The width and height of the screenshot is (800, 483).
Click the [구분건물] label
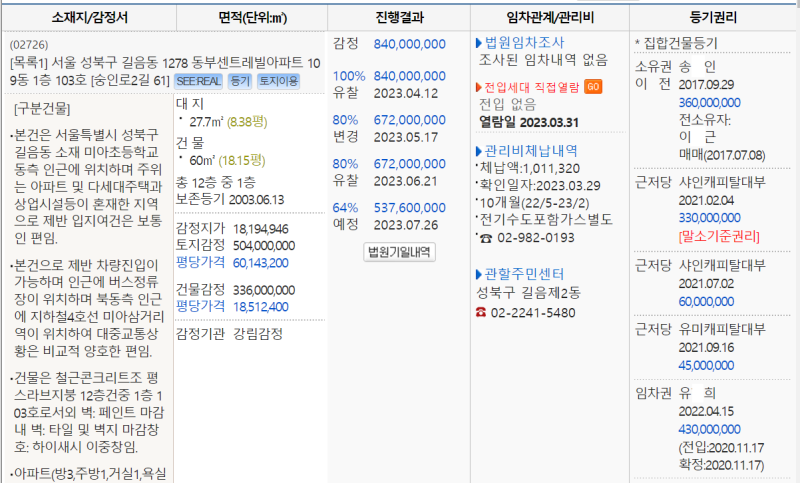coord(42,109)
